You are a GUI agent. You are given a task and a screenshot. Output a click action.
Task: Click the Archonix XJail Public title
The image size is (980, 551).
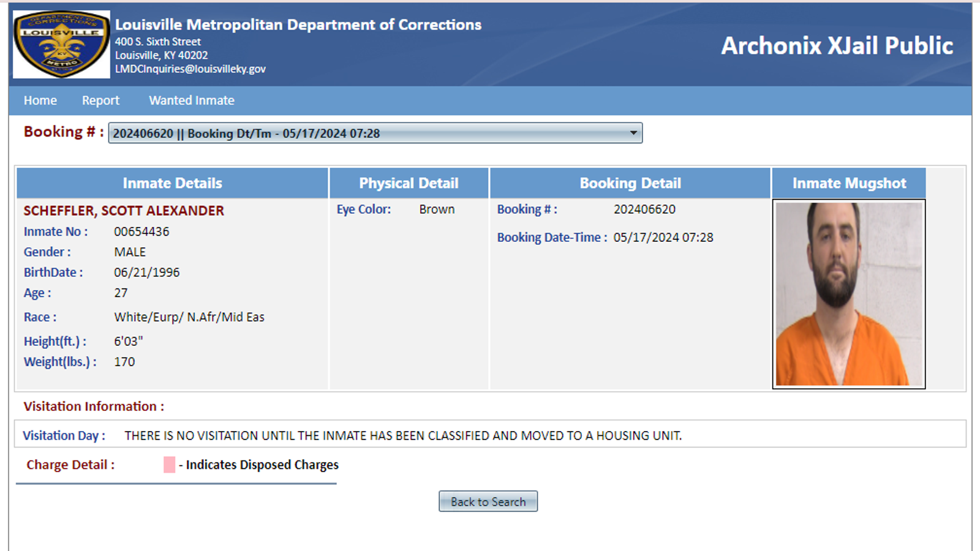(x=837, y=46)
